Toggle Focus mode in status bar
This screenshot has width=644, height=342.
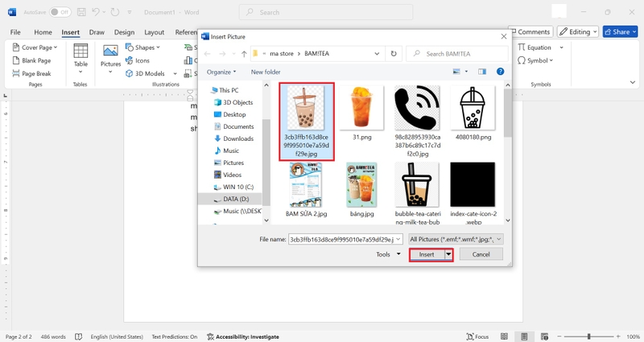click(477, 336)
